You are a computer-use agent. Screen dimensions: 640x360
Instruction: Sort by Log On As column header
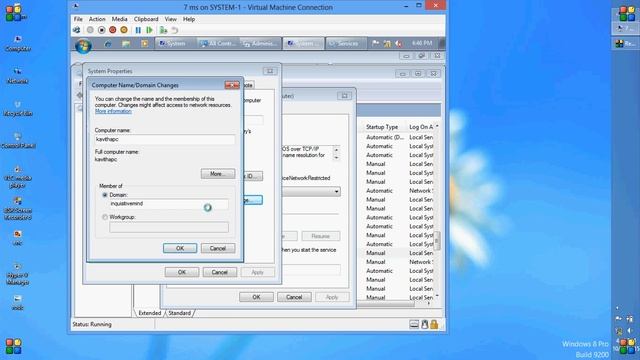[x=421, y=127]
